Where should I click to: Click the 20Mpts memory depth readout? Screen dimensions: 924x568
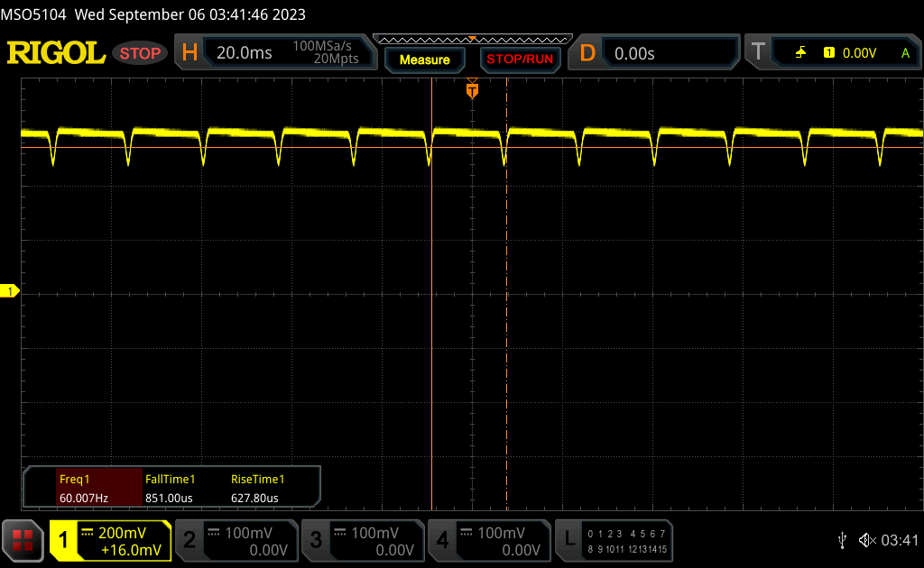(x=336, y=59)
